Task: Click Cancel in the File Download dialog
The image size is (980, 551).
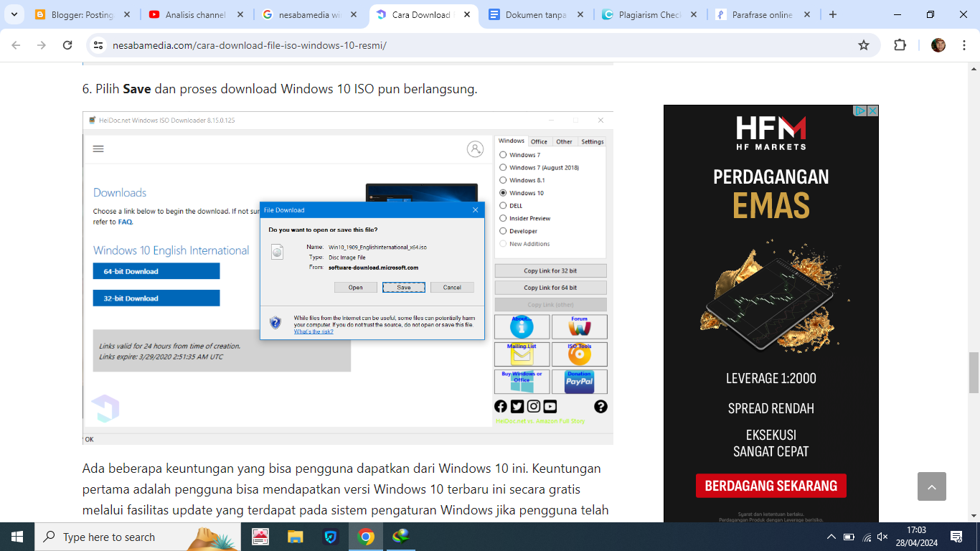Action: pos(452,287)
